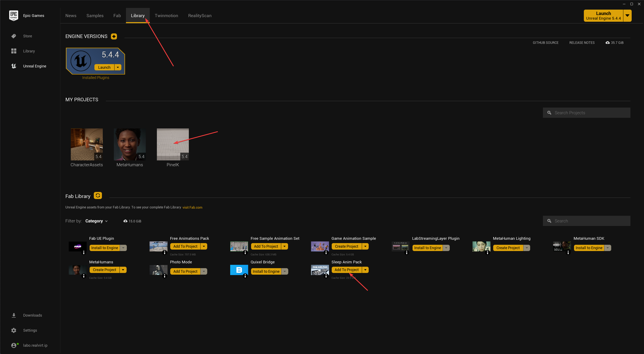644x354 pixels.
Task: Select the Library tab
Action: click(138, 15)
